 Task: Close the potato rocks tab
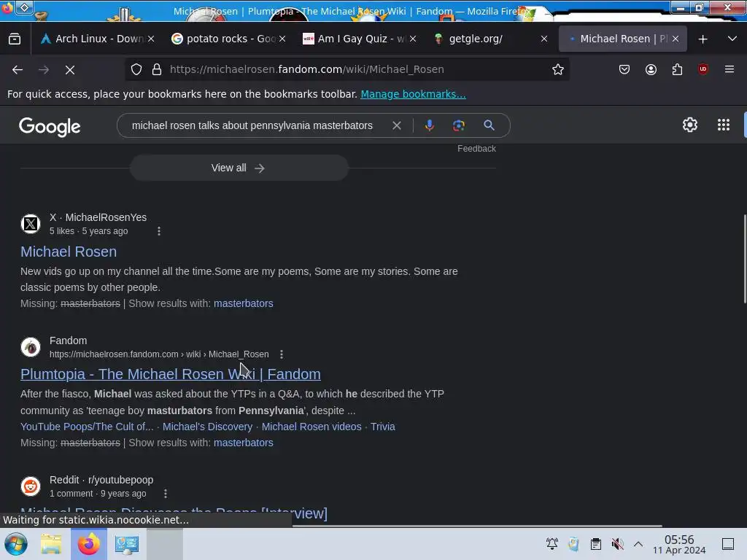282,39
